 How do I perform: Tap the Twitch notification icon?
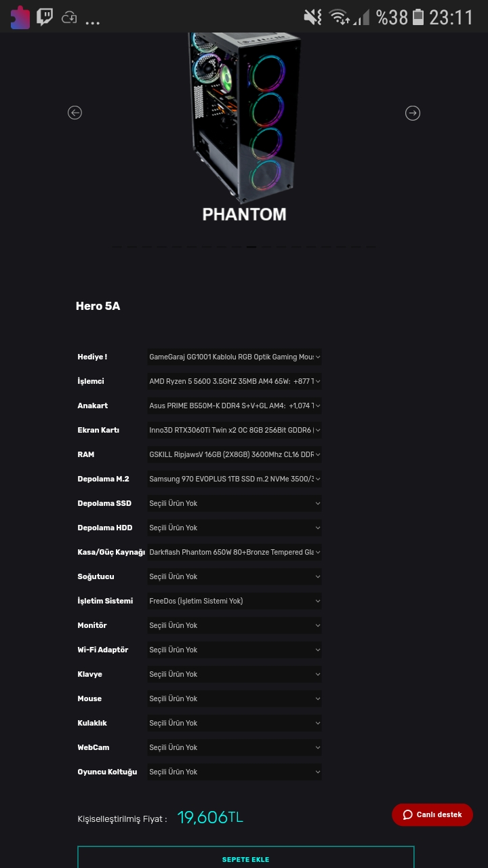pyautogui.click(x=45, y=17)
